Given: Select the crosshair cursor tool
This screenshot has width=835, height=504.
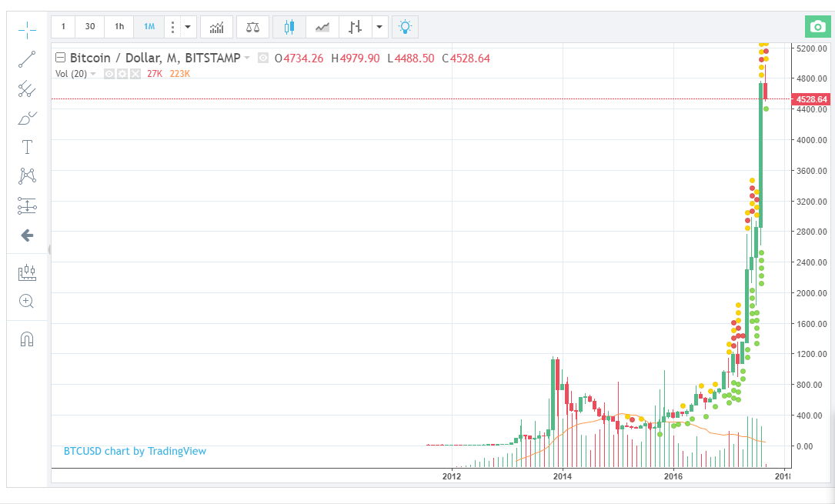Looking at the screenshot, I should click(27, 30).
